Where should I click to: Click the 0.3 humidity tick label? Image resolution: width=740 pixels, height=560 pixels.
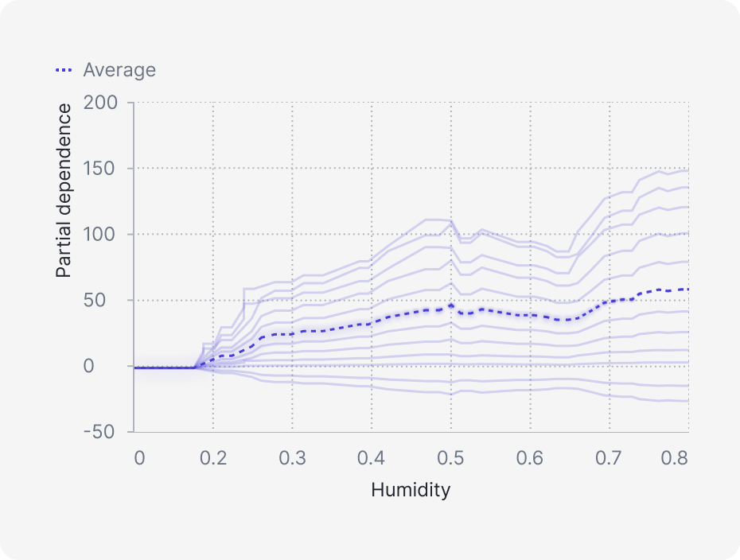(292, 459)
